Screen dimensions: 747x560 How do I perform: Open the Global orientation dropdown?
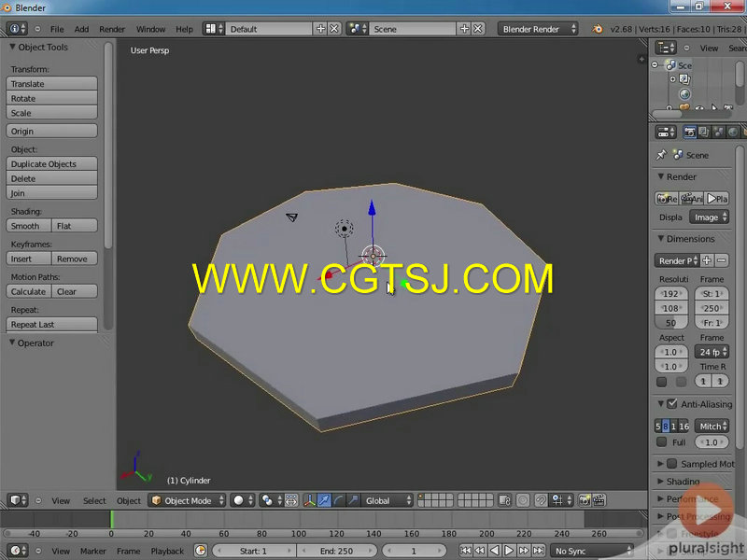tap(387, 500)
